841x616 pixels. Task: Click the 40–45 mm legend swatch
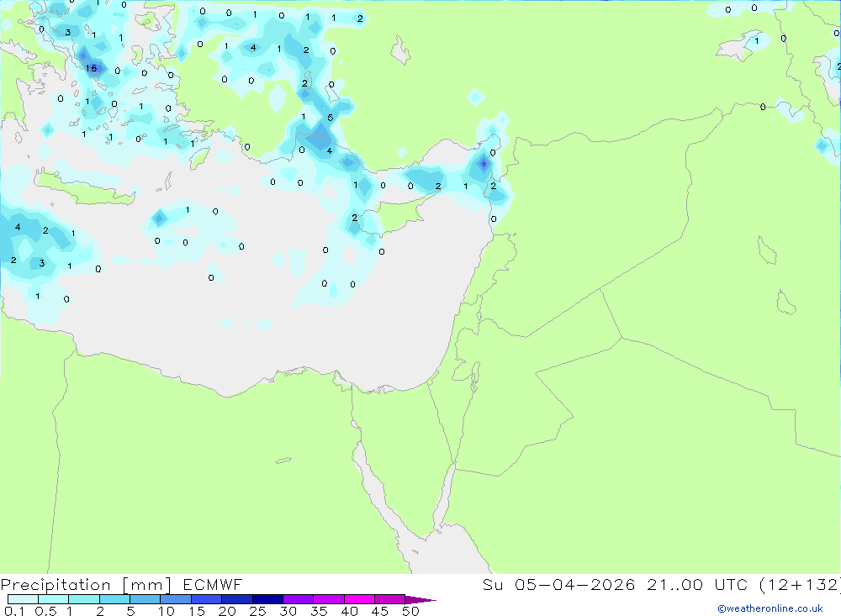click(x=359, y=599)
